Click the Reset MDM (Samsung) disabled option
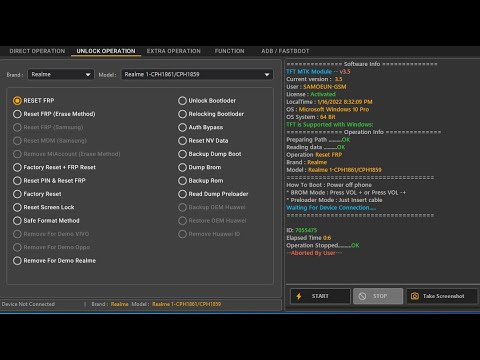This screenshot has width=480, height=360. pyautogui.click(x=50, y=141)
